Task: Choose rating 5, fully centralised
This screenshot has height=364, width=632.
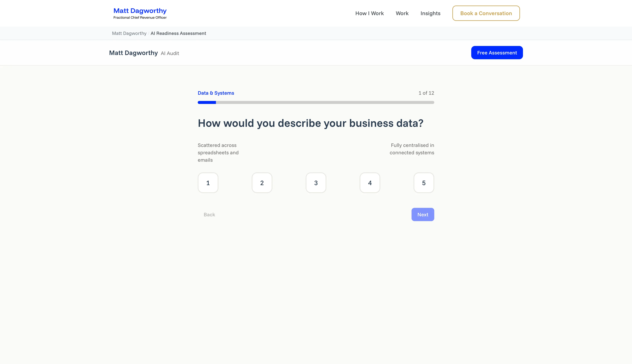Action: pos(424,183)
